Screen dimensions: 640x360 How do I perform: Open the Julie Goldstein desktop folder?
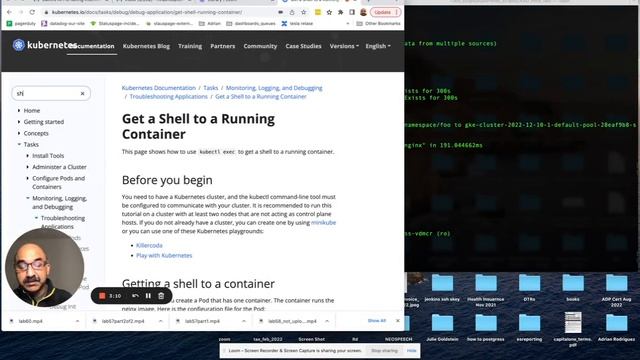[442, 328]
